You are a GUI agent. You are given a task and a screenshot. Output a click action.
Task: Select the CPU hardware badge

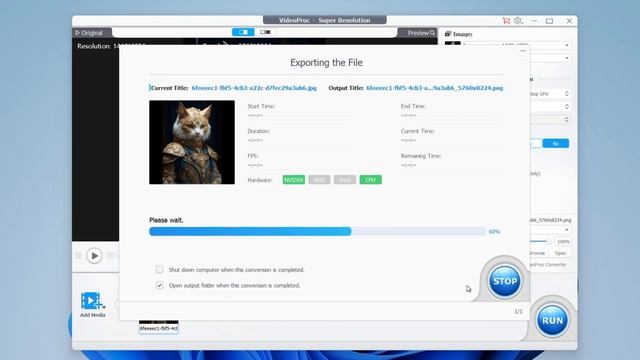tap(371, 180)
